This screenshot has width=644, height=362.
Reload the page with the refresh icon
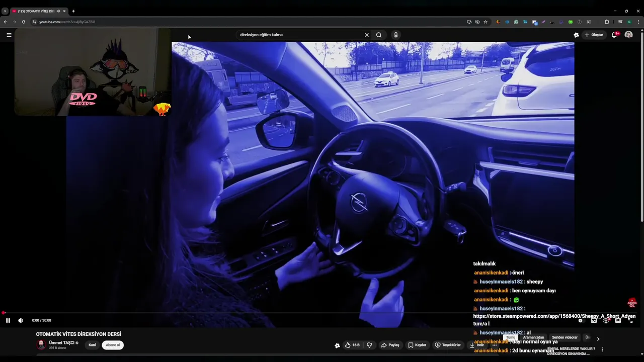(x=23, y=22)
